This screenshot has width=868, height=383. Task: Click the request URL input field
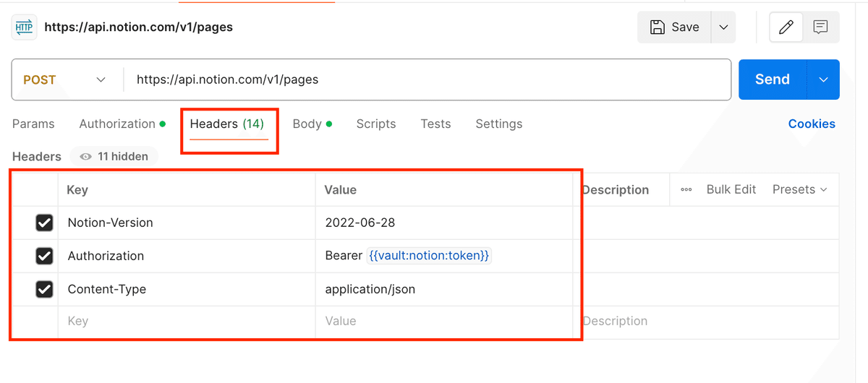(x=427, y=79)
